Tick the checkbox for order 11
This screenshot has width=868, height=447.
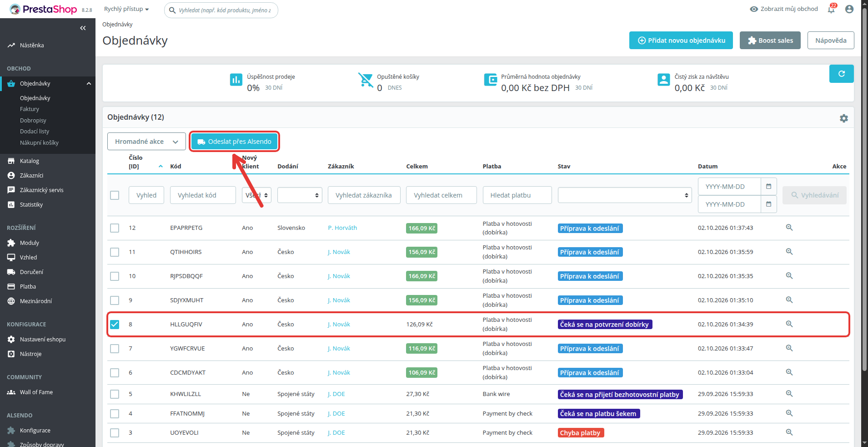tap(115, 252)
